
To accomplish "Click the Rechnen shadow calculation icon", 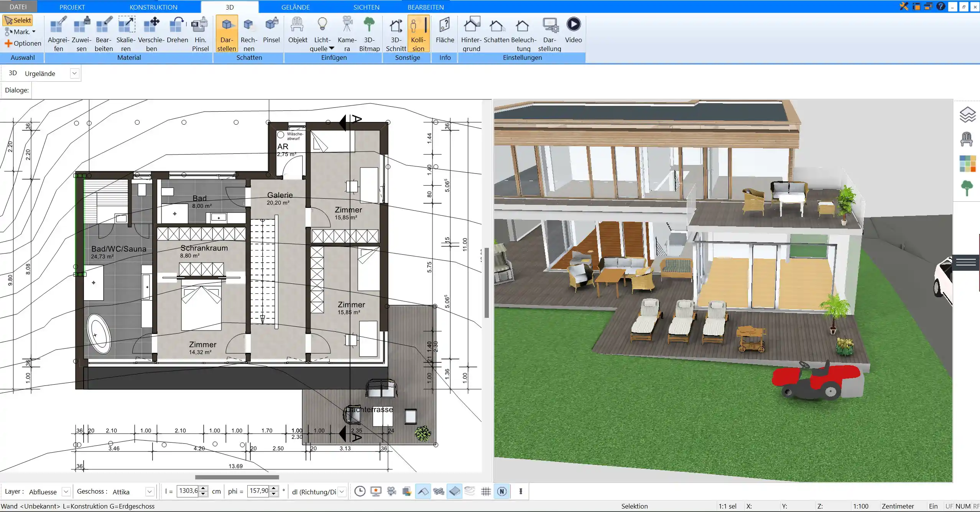I will [x=249, y=34].
